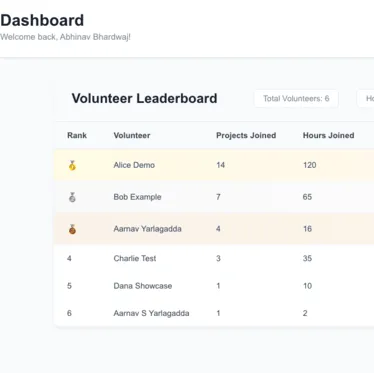
Task: Select the Aarnav S Yarlagadda name
Action: (151, 313)
